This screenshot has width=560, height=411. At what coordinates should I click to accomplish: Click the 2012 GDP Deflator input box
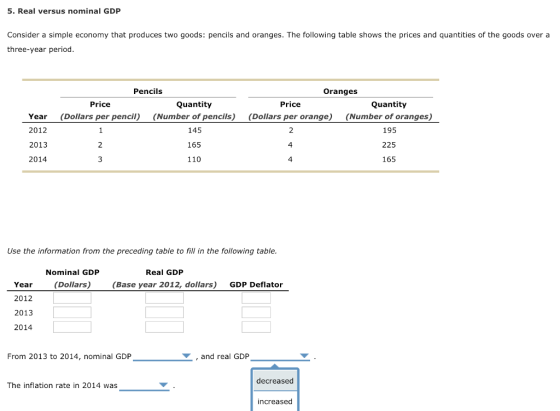pos(256,298)
